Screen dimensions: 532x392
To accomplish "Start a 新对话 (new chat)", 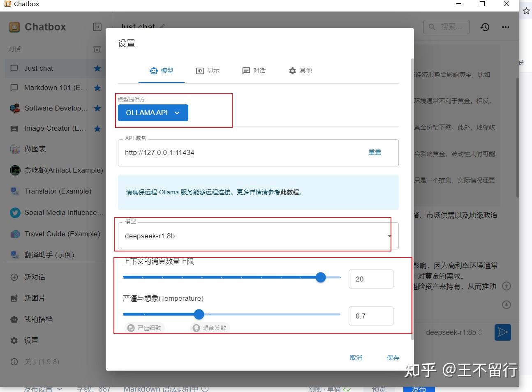I will (35, 277).
